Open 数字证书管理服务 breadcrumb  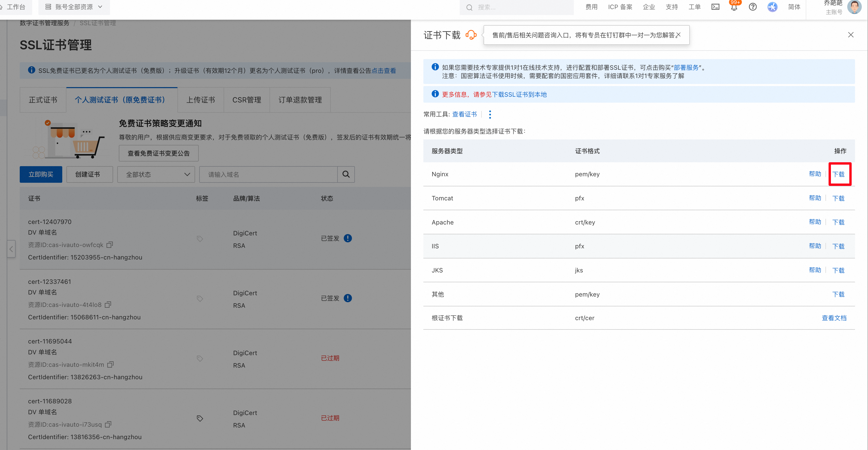pos(44,23)
